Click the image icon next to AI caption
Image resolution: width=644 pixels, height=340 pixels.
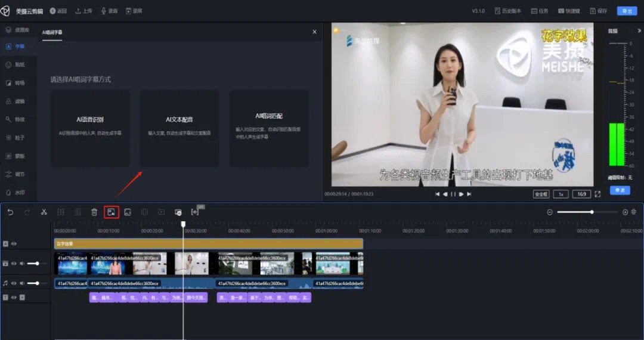tap(128, 212)
